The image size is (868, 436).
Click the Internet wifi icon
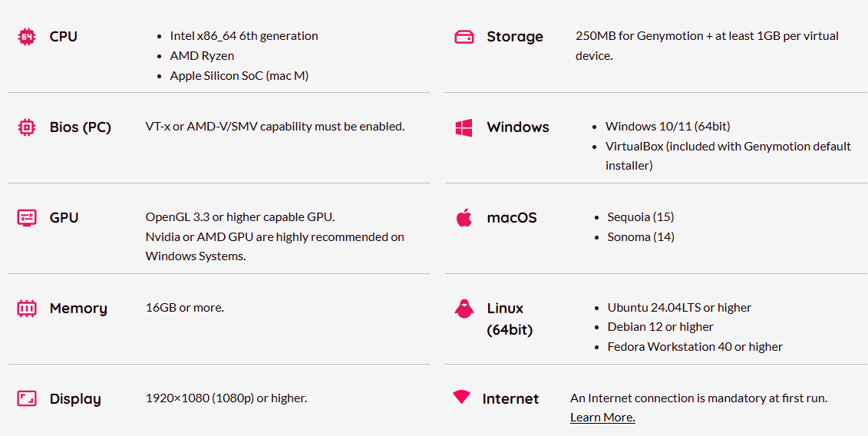coord(461,397)
